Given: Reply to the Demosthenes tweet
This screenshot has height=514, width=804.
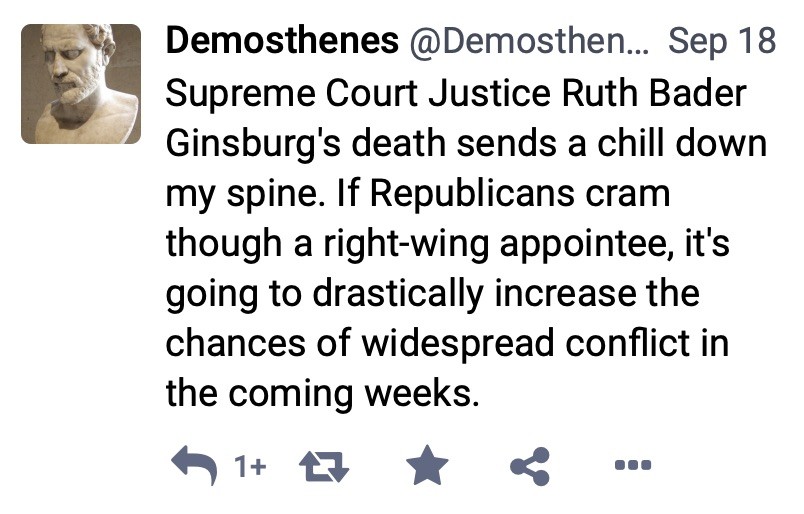Looking at the screenshot, I should coord(193,465).
